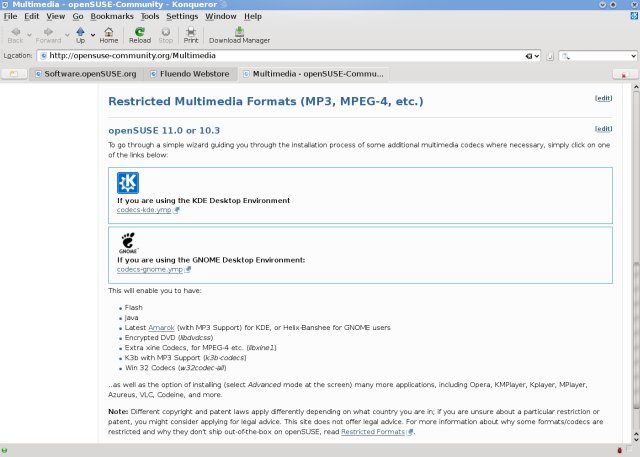
Task: Click the 'Encrypted DVD (libdvdcss)' item
Action: coord(169,338)
